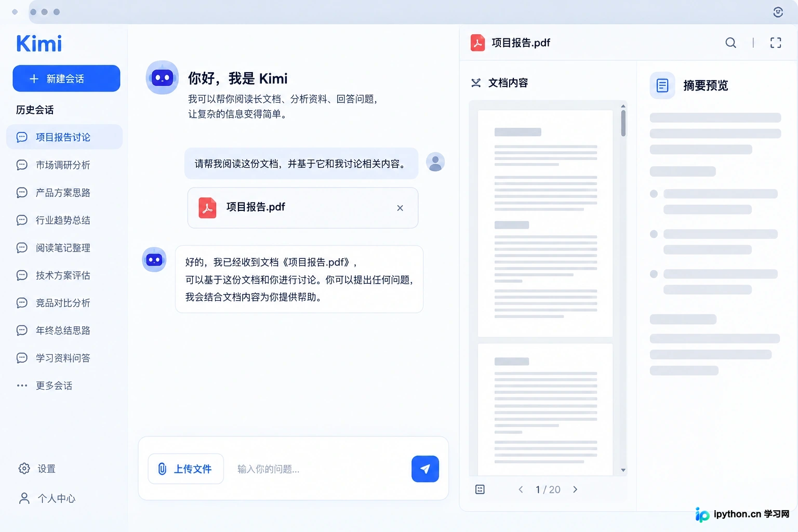Click the PDF icon in attachment card
The image size is (798, 532).
[x=207, y=208]
